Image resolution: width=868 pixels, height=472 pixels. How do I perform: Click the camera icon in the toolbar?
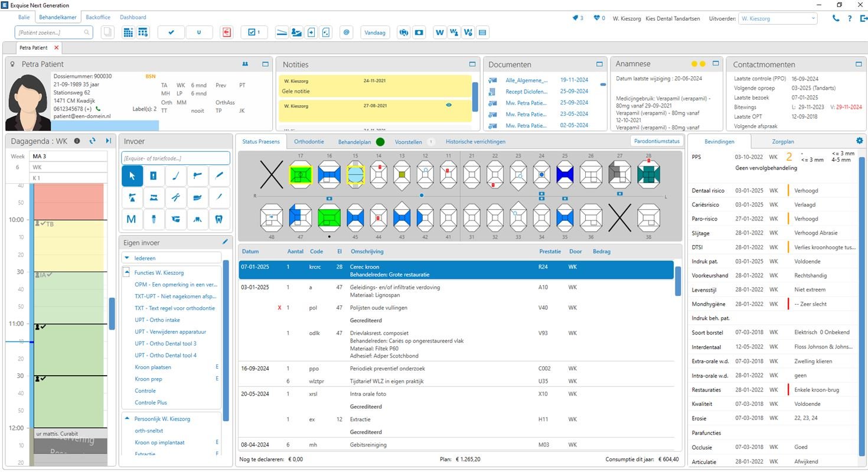pyautogui.click(x=419, y=32)
